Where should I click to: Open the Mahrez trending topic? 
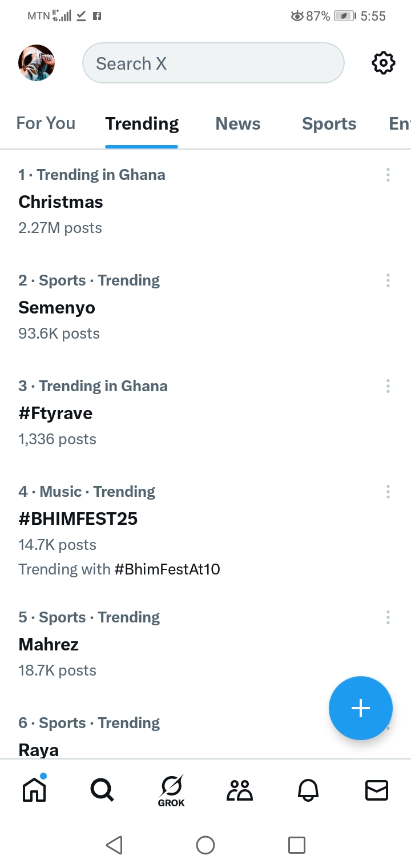click(49, 644)
